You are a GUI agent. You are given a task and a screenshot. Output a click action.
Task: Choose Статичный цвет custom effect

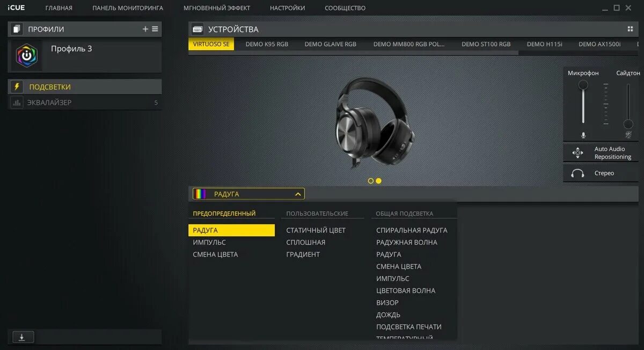point(316,230)
